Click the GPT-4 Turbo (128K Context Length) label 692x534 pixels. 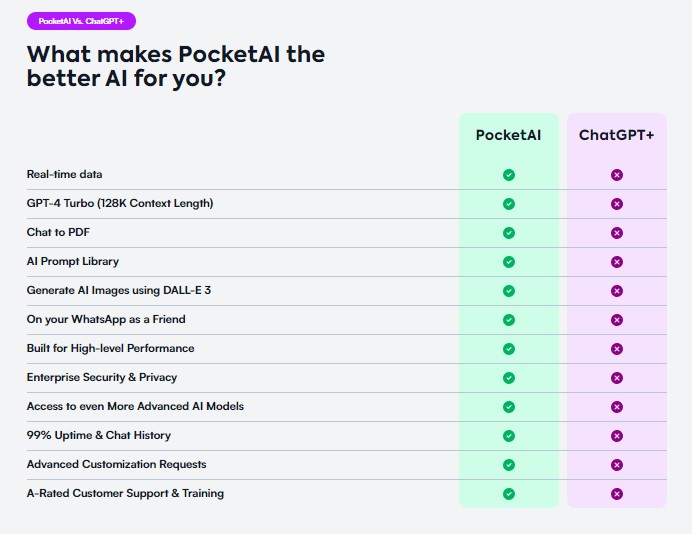tap(120, 203)
